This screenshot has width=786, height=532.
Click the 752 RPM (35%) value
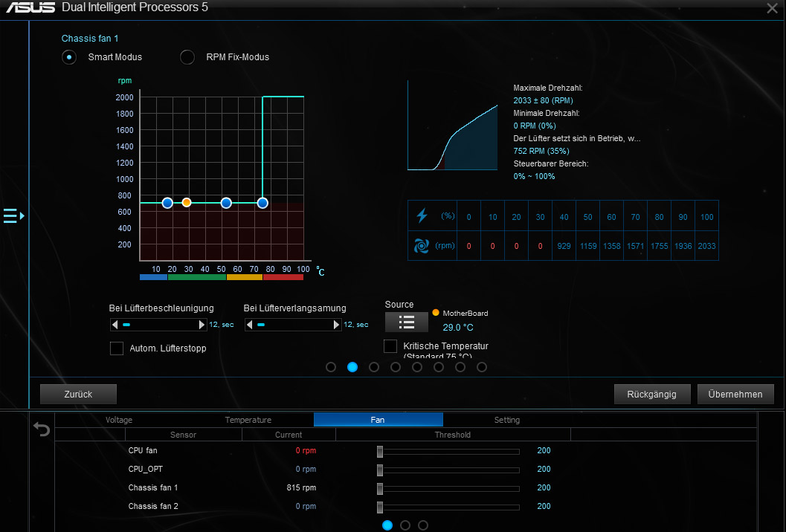click(541, 151)
